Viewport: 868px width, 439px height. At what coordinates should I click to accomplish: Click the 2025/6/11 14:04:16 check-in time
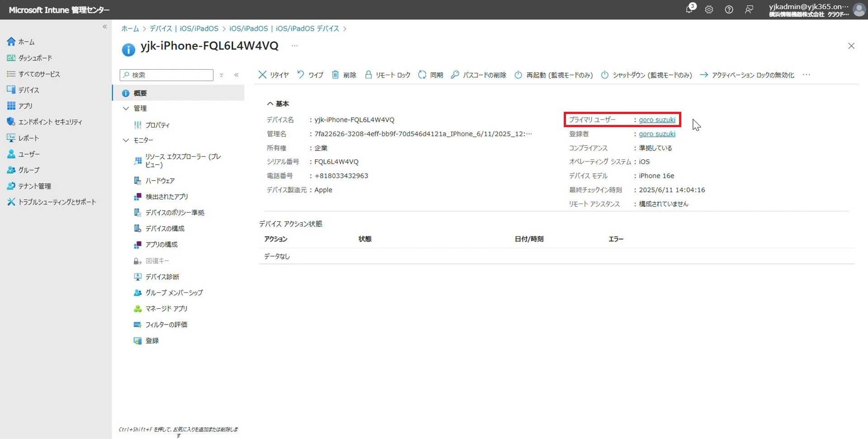click(x=672, y=190)
